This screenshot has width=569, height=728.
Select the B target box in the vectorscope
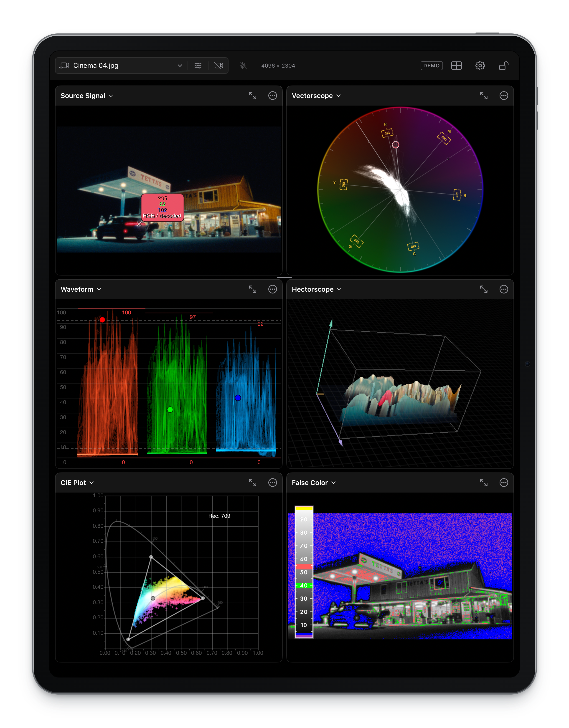coord(457,195)
